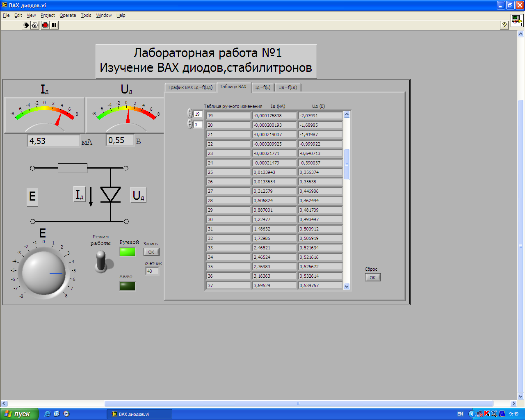Abort execution with the red stop icon
The height and width of the screenshot is (420, 525).
(x=45, y=25)
